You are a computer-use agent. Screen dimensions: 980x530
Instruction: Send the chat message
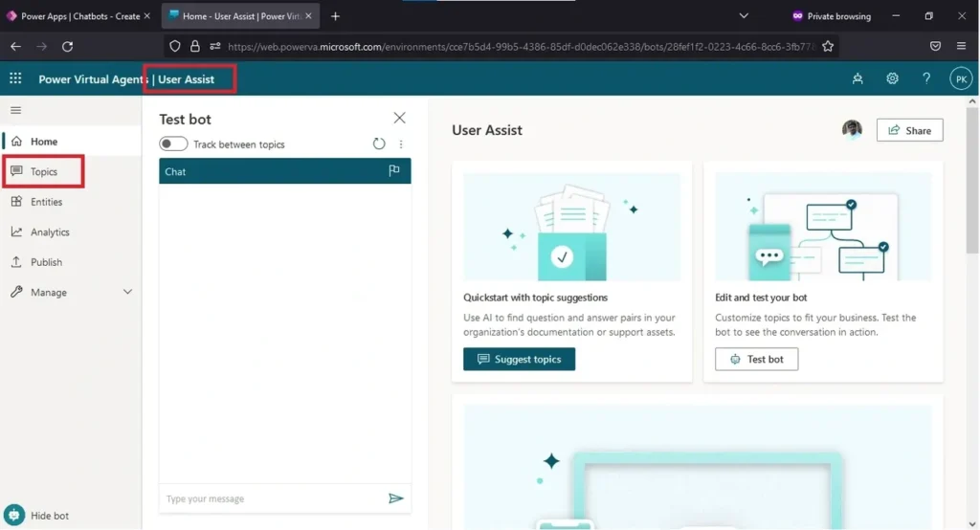(x=395, y=498)
